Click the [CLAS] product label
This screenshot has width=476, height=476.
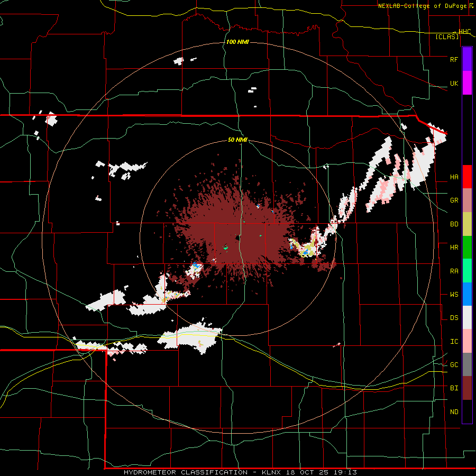pos(447,36)
